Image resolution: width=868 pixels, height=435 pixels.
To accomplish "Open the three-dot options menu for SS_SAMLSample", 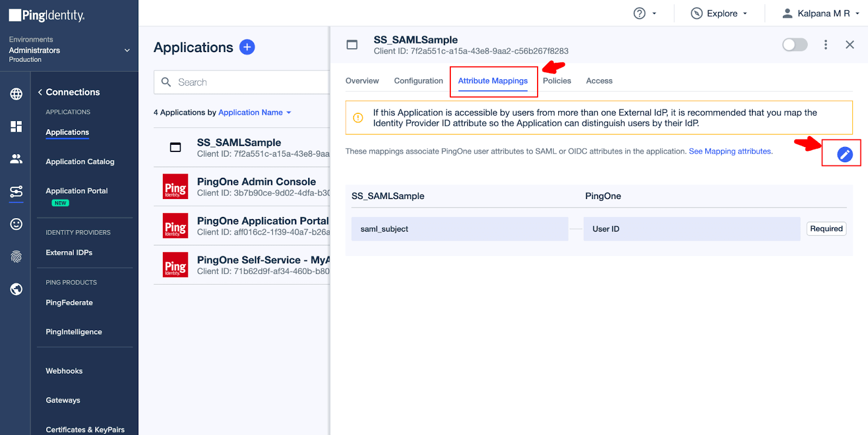I will coord(825,45).
